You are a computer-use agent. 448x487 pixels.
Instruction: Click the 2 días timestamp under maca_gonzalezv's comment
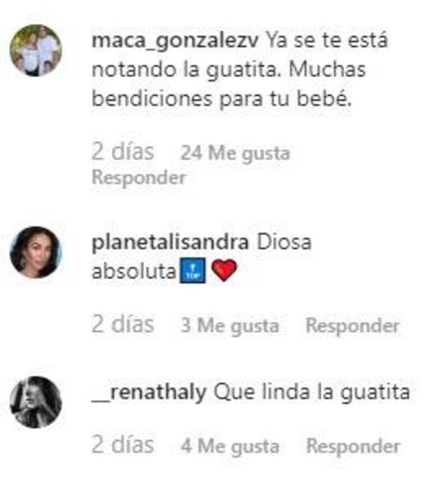(x=123, y=152)
